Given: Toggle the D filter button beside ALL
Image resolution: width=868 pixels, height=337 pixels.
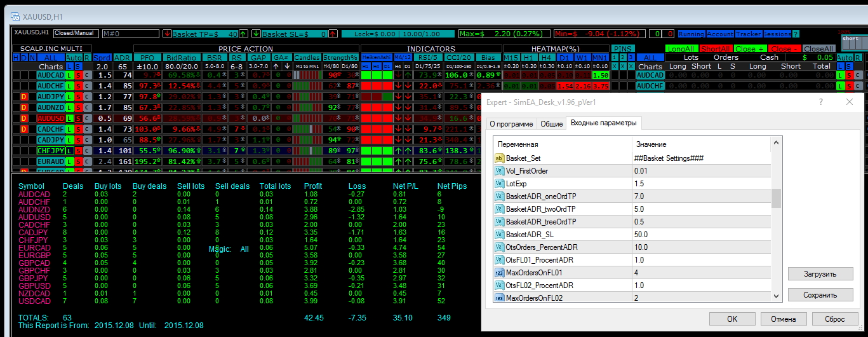Looking at the screenshot, I should tap(24, 57).
